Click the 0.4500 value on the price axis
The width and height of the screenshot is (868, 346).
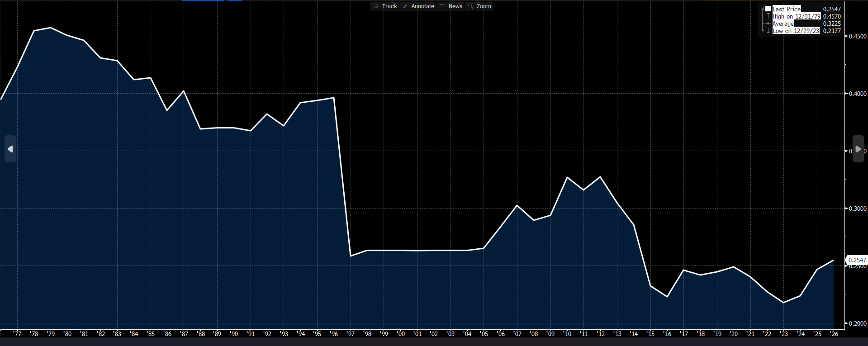point(857,36)
